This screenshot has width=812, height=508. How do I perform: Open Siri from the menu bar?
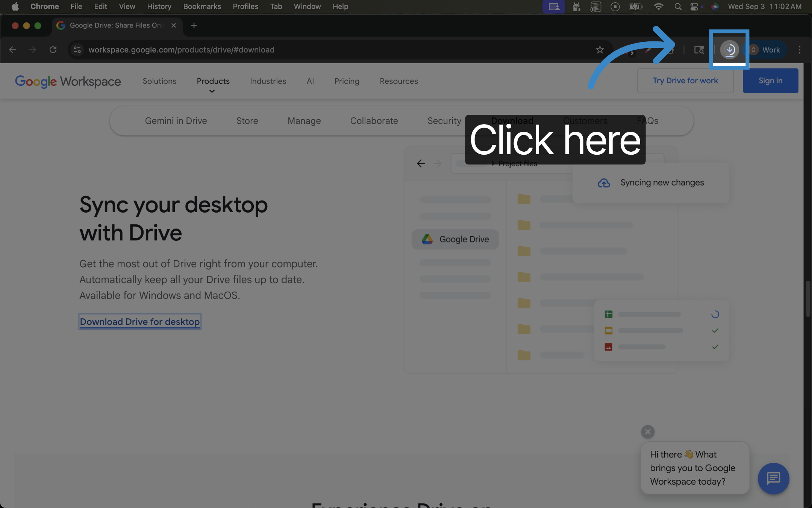click(x=715, y=6)
